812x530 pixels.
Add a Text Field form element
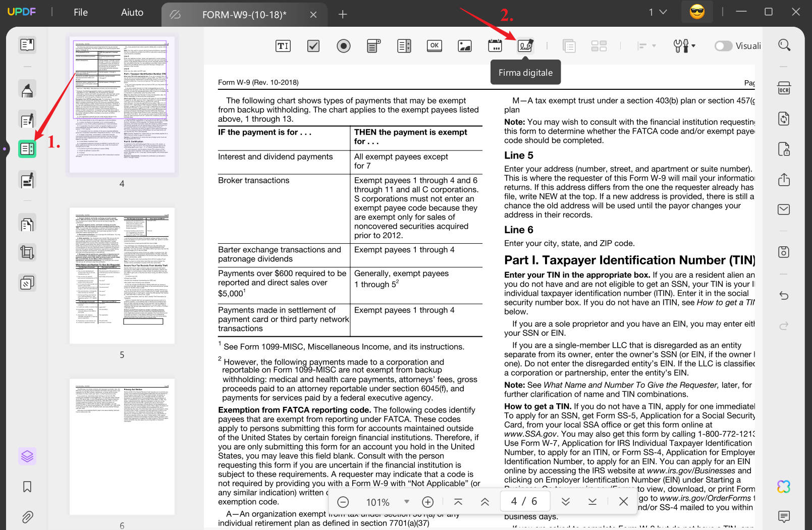(283, 46)
